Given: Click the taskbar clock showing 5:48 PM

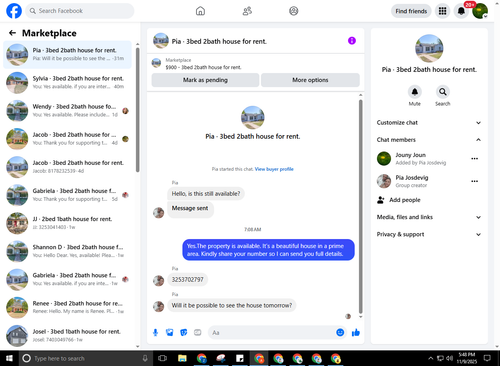Looking at the screenshot, I should click(x=467, y=358).
